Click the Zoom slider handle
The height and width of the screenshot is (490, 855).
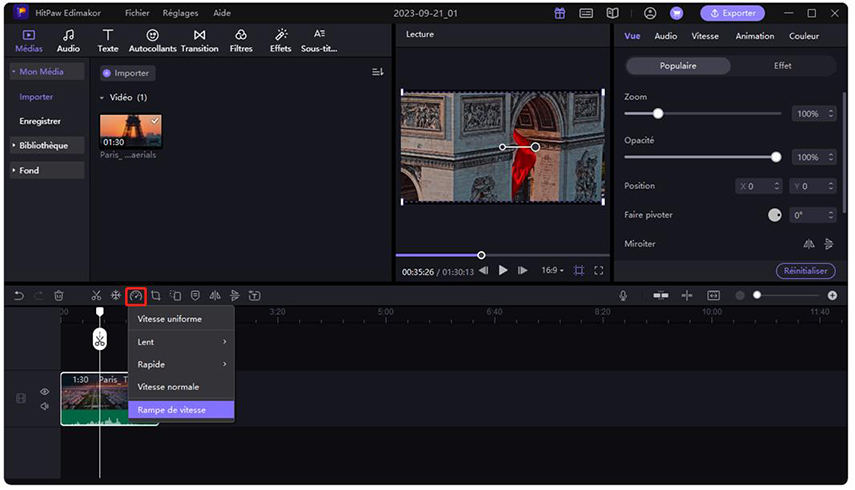click(x=658, y=113)
